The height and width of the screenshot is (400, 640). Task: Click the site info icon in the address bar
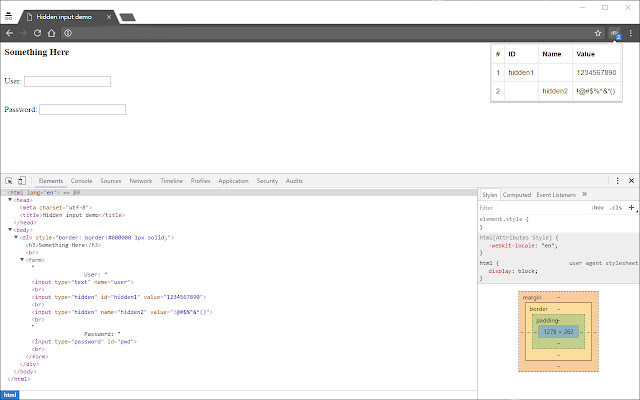pyautogui.click(x=68, y=33)
